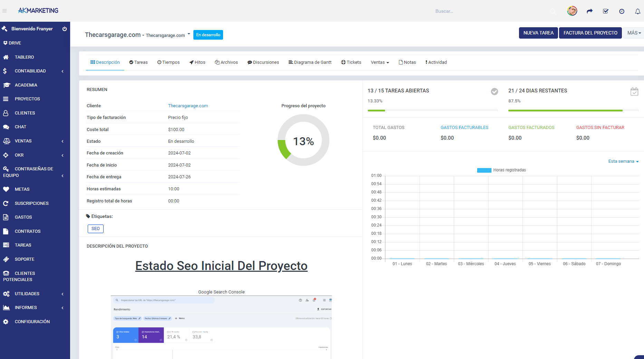Click the TABLERO home icon

(x=6, y=57)
